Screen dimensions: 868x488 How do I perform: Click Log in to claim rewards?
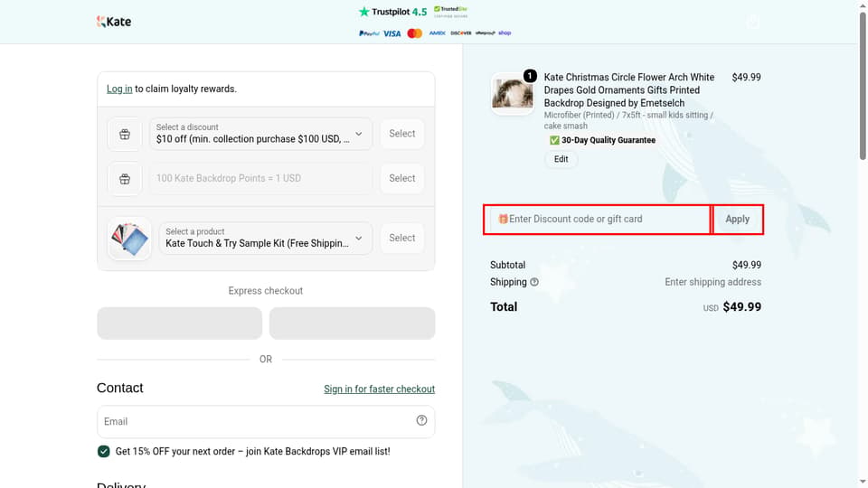(x=119, y=89)
